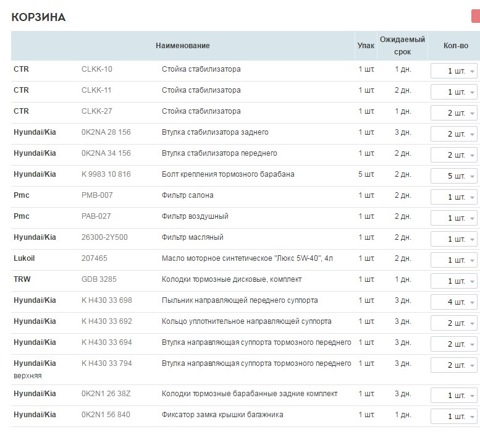The image size is (480, 445).
Task: Click the red button at top right
Action: click(x=476, y=16)
